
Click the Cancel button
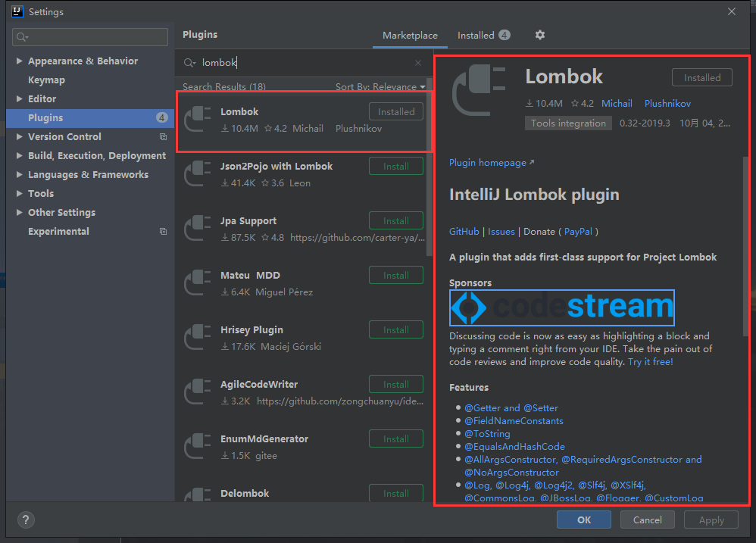[x=647, y=520]
